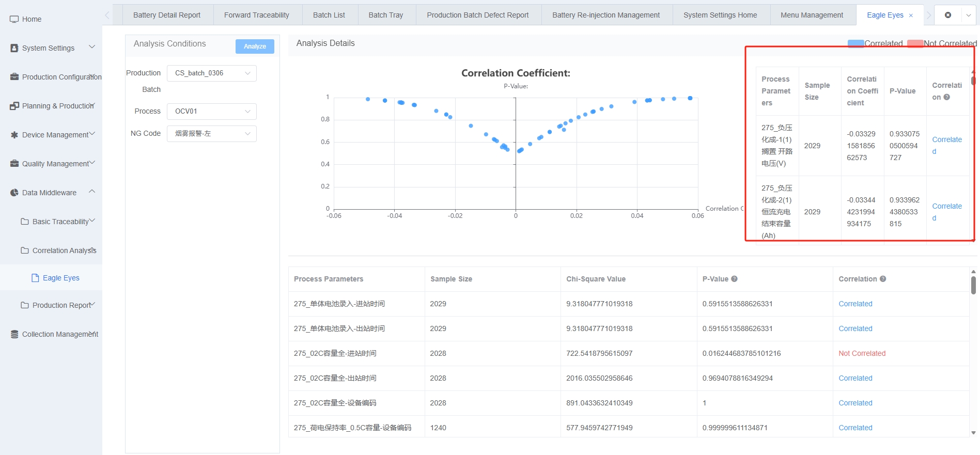Open Home in the sidebar
The height and width of the screenshot is (455, 980).
tap(51, 19)
